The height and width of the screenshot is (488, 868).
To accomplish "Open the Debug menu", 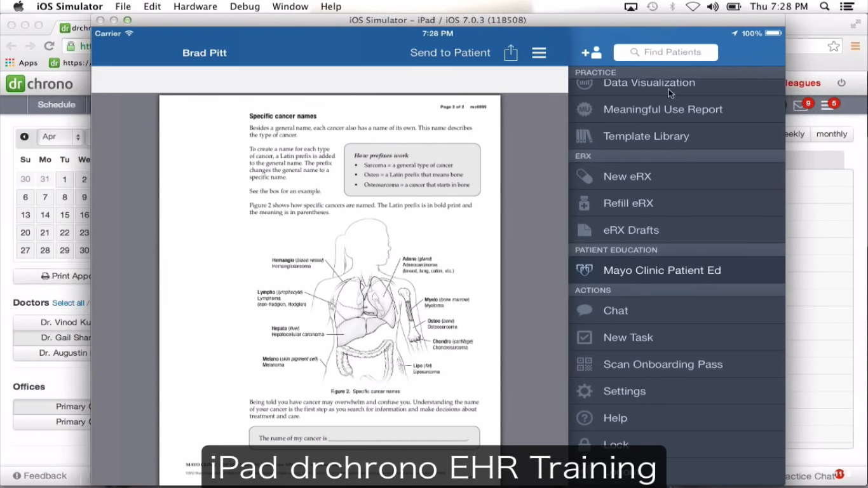I will coord(245,6).
